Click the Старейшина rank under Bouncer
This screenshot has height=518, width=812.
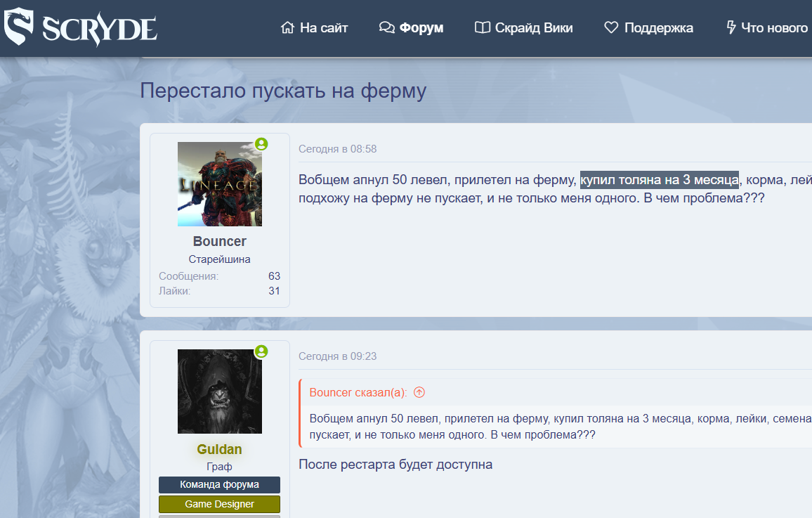tap(220, 259)
